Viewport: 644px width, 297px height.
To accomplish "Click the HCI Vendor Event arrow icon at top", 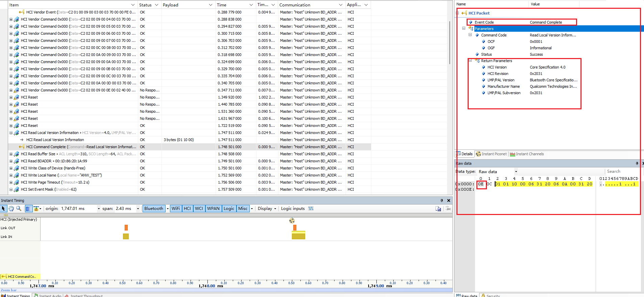I will tap(22, 12).
